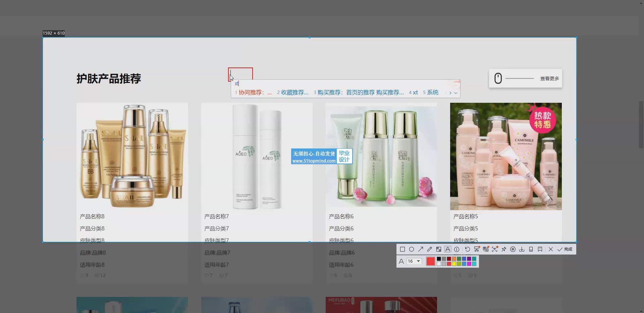
Task: Open the pink CAMOMILE set image
Action: click(506, 156)
